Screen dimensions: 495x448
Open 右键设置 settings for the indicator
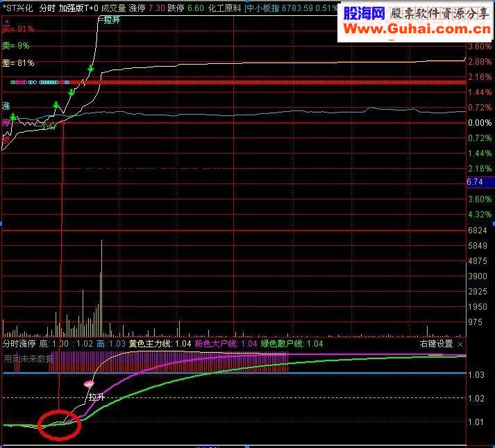[436, 344]
